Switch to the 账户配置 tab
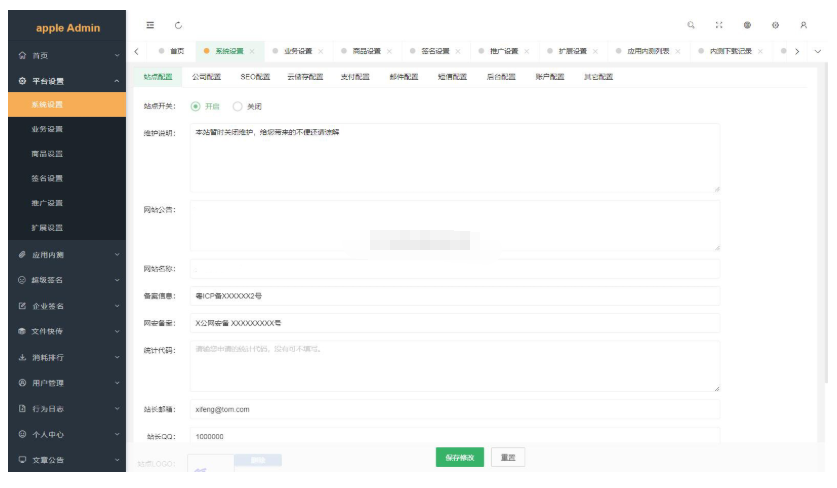 (550, 77)
